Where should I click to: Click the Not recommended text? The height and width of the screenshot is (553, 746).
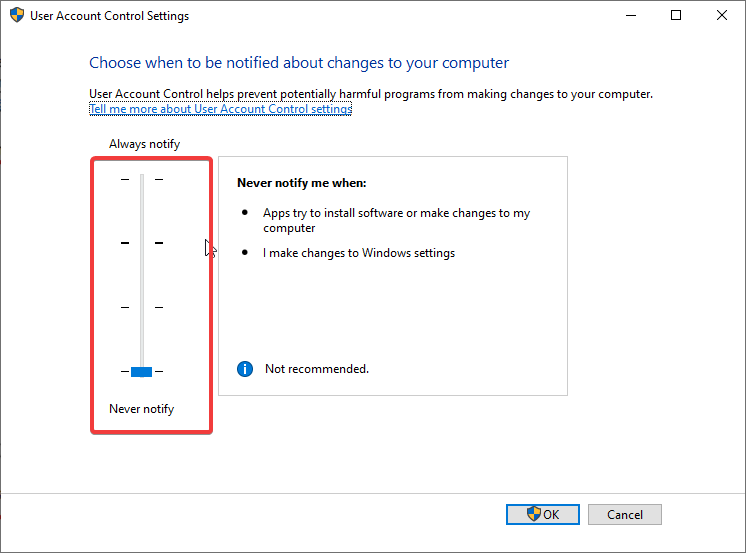(x=317, y=369)
